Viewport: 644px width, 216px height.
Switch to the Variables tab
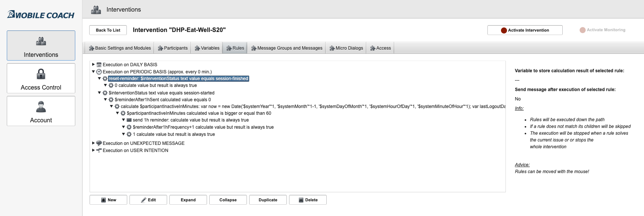click(x=207, y=48)
